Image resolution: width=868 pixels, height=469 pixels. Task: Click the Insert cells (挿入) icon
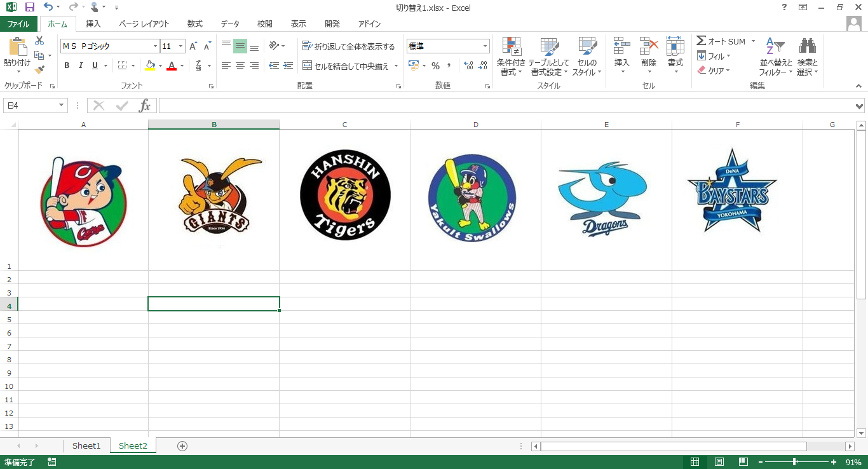622,46
